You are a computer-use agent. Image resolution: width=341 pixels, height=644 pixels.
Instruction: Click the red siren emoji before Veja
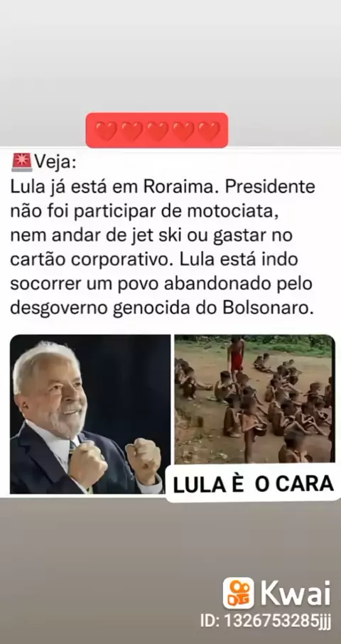pyautogui.click(x=22, y=162)
